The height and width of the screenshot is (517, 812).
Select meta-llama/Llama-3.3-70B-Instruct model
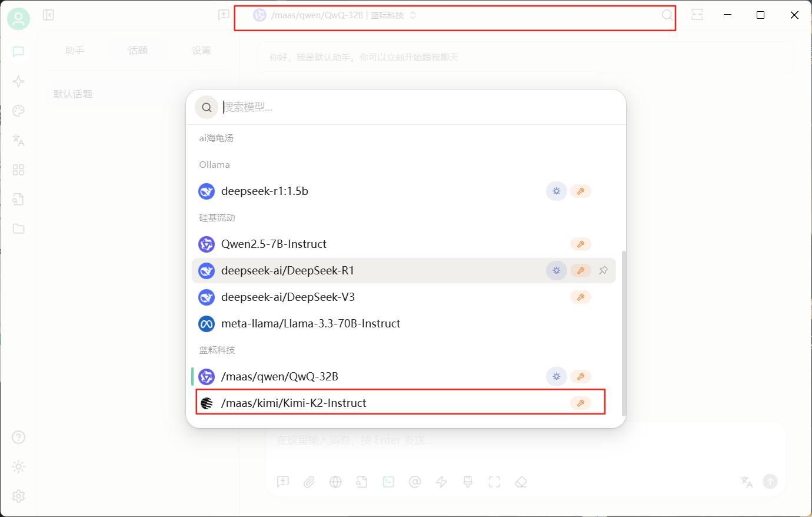404,323
